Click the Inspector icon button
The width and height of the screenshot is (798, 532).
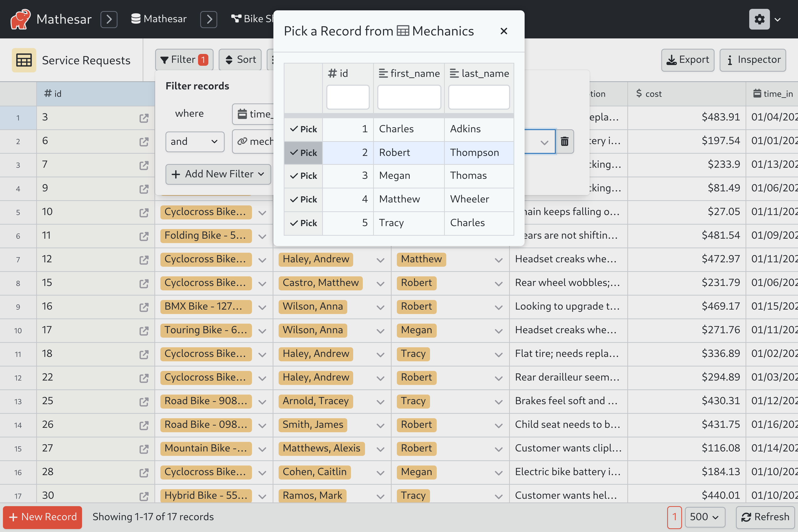(x=753, y=59)
